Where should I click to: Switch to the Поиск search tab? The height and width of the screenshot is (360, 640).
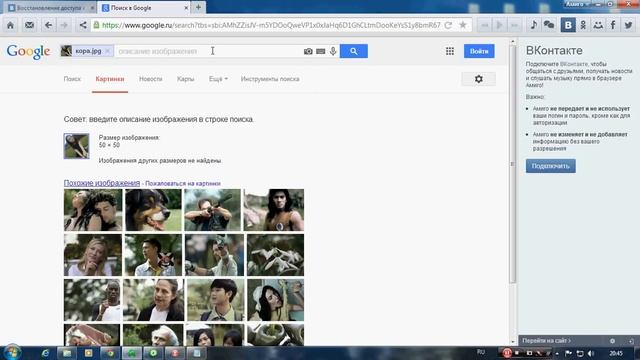pos(72,79)
